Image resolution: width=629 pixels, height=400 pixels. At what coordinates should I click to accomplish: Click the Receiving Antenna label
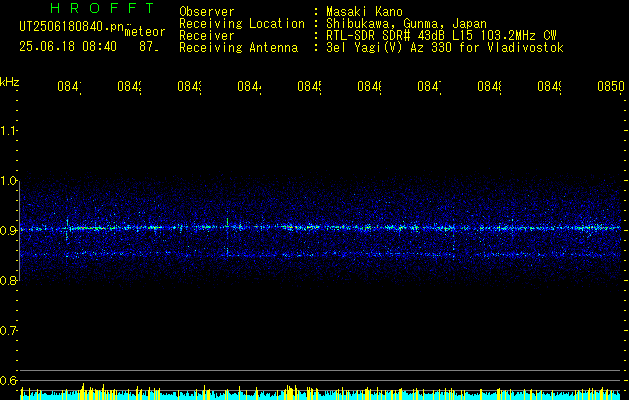[x=238, y=48]
